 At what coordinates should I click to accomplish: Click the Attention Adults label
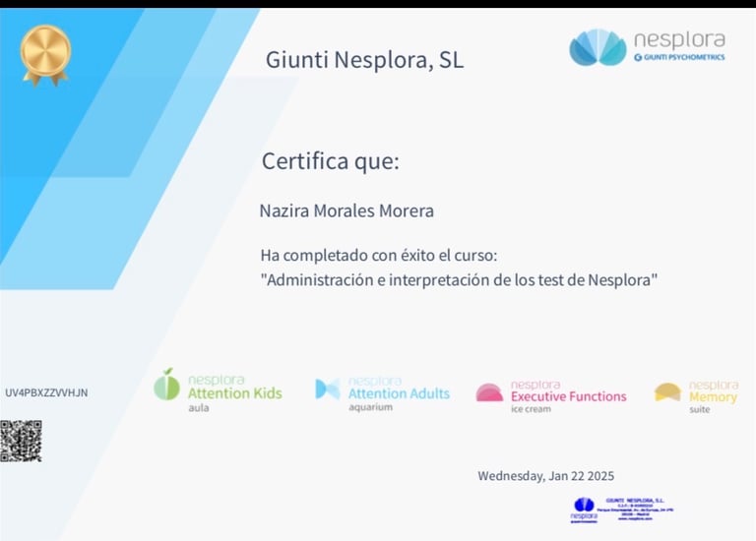tap(399, 393)
